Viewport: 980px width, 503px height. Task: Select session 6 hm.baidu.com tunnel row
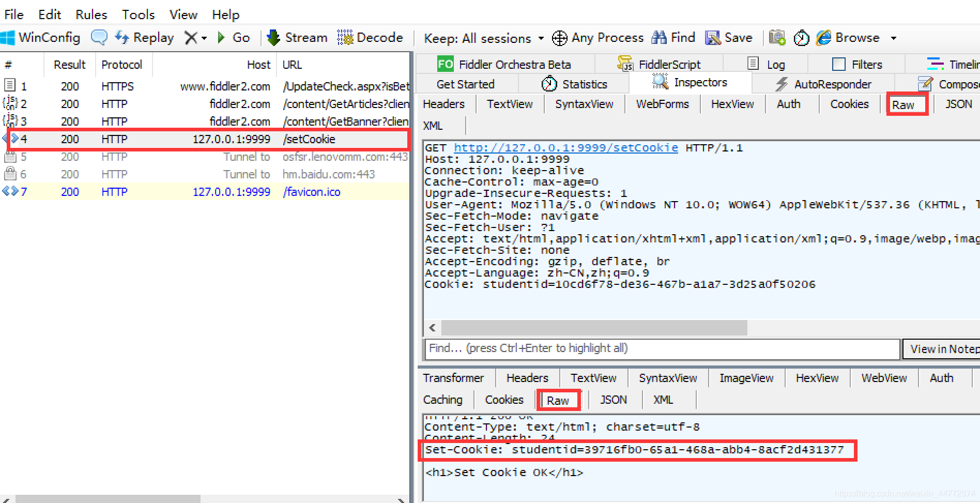(206, 174)
